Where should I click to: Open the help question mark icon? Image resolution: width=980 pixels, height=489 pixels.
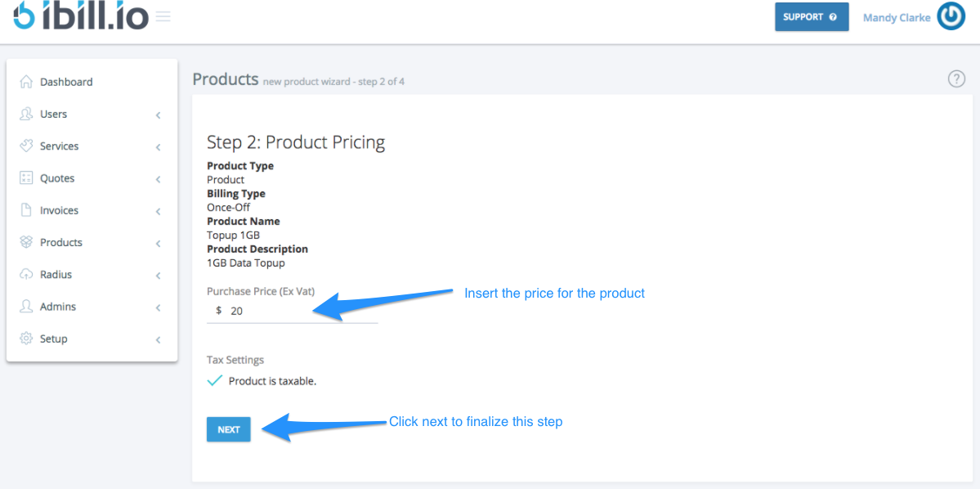(956, 79)
